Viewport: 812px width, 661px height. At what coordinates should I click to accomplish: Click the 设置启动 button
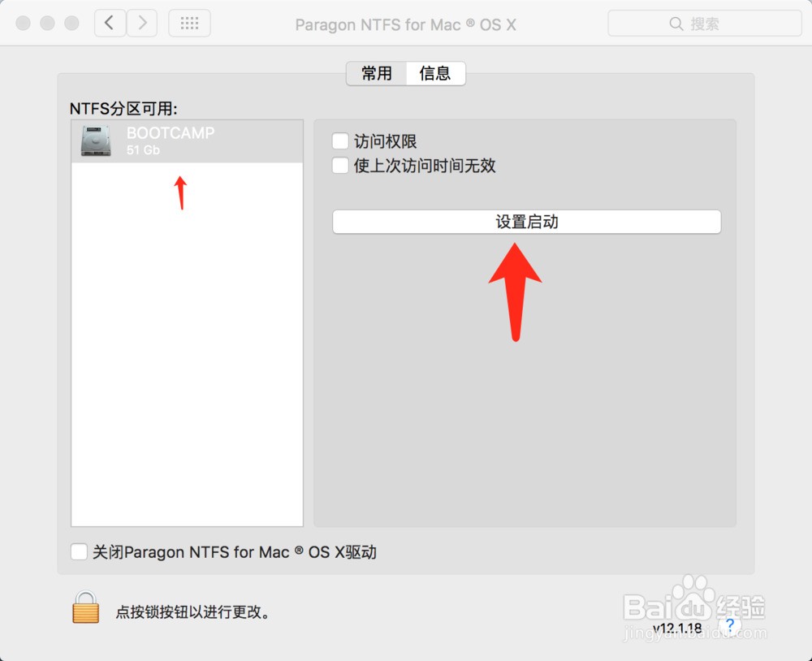click(526, 222)
